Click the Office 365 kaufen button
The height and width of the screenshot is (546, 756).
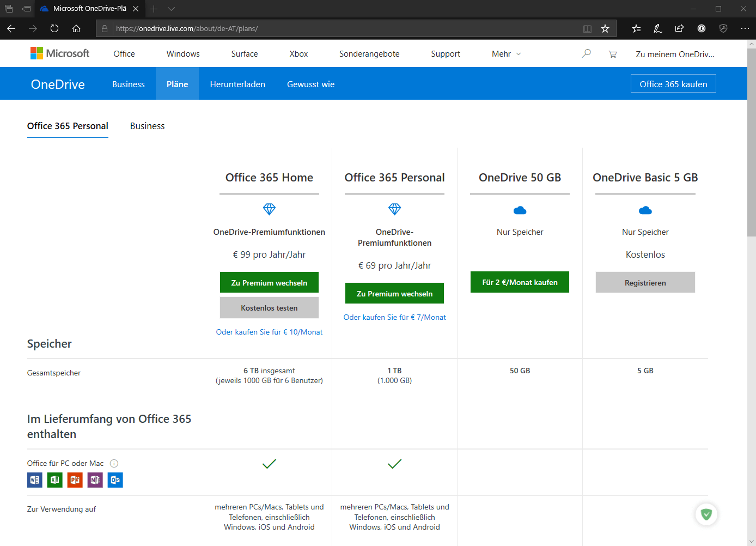[673, 84]
